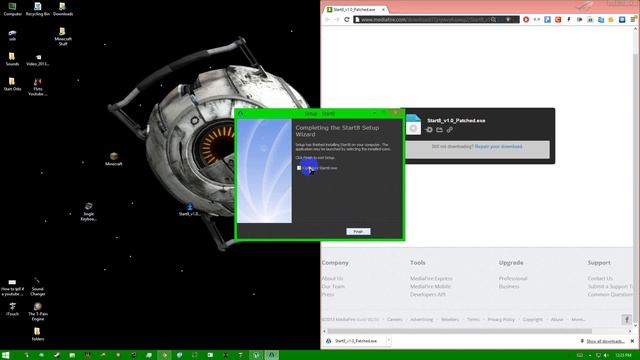Select the Start8_v1.0_Patched.exe browser tab

tap(355, 9)
